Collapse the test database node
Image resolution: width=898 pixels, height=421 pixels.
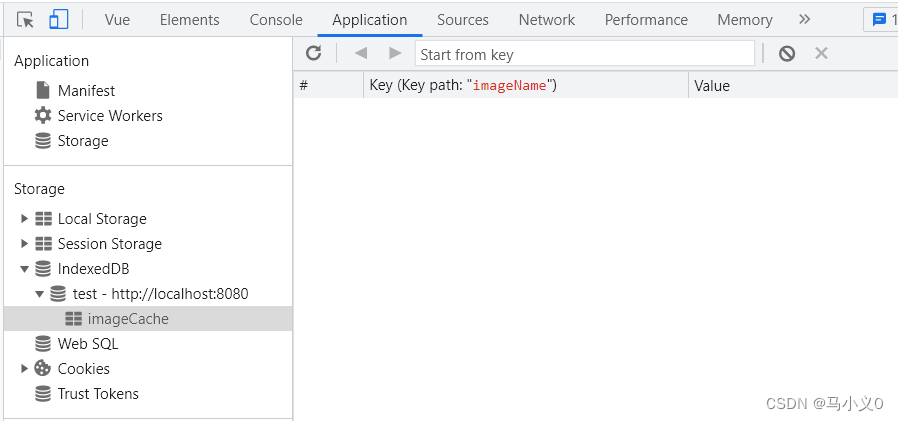tap(39, 294)
